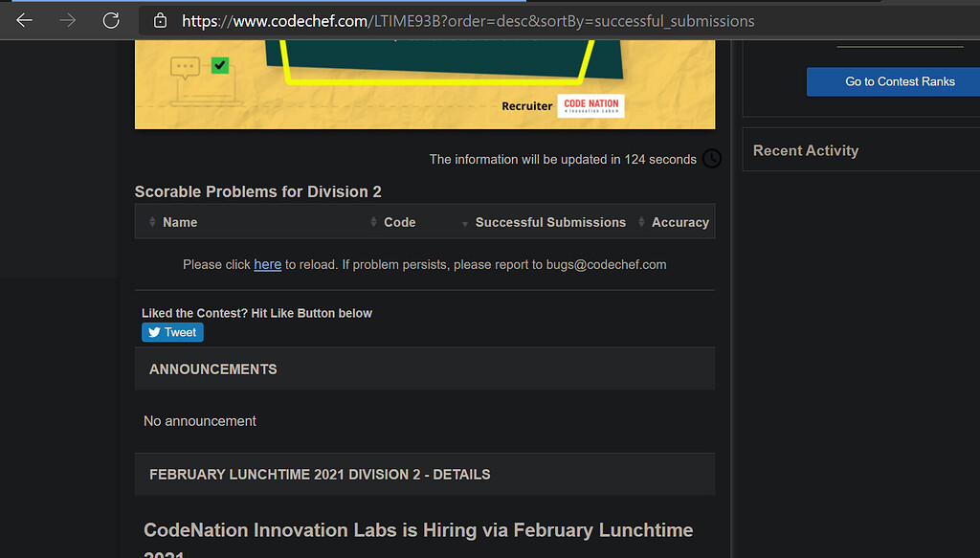The image size is (980, 558).
Task: Collapse the ANNOUNCEMENTS section
Action: (212, 368)
